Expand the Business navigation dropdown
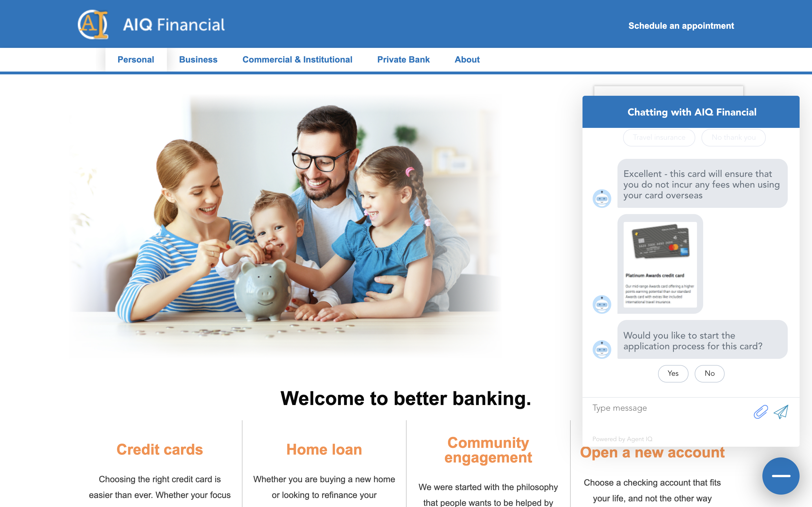812x507 pixels. pyautogui.click(x=198, y=59)
